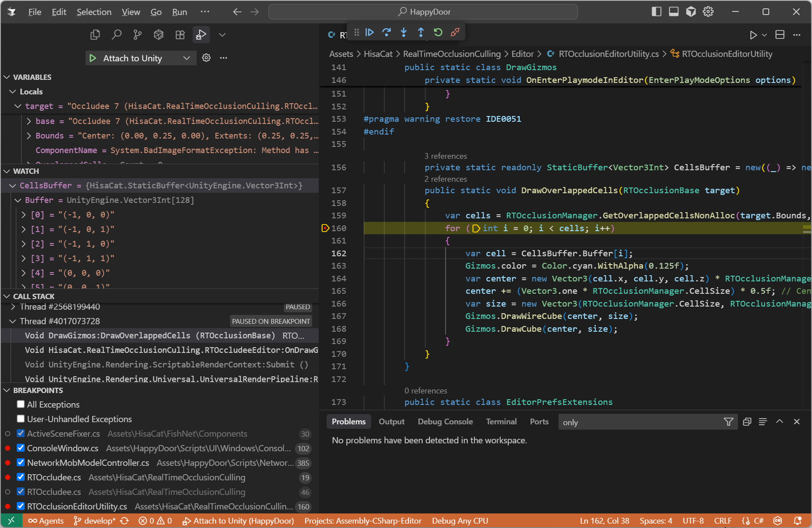812x528 pixels.
Task: Disable the ConsoleWindow.cs breakpoint
Action: click(x=21, y=448)
